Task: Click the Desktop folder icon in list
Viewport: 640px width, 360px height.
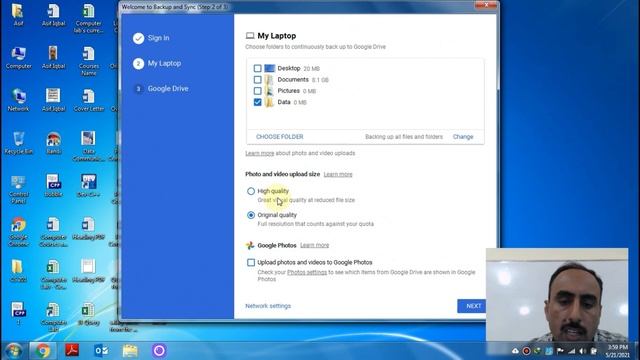Action: point(269,68)
